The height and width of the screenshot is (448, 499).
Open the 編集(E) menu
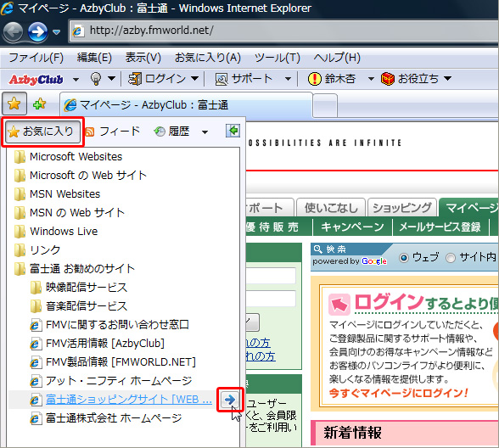94,58
